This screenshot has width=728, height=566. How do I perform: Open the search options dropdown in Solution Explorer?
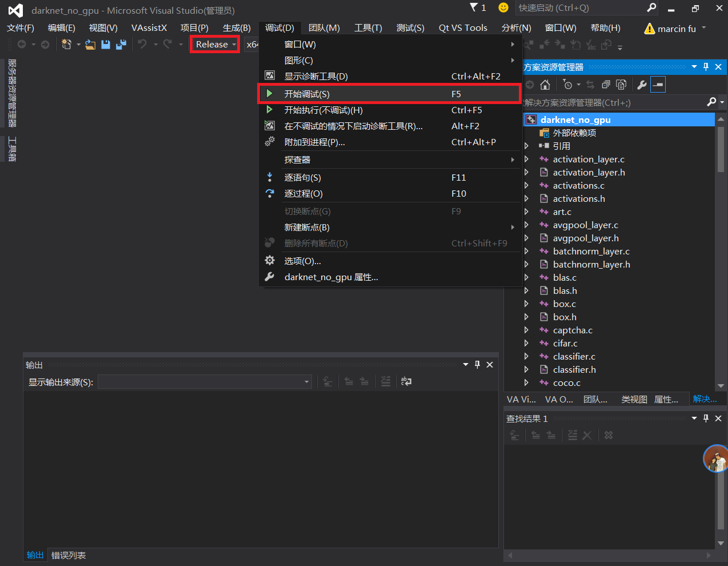722,102
